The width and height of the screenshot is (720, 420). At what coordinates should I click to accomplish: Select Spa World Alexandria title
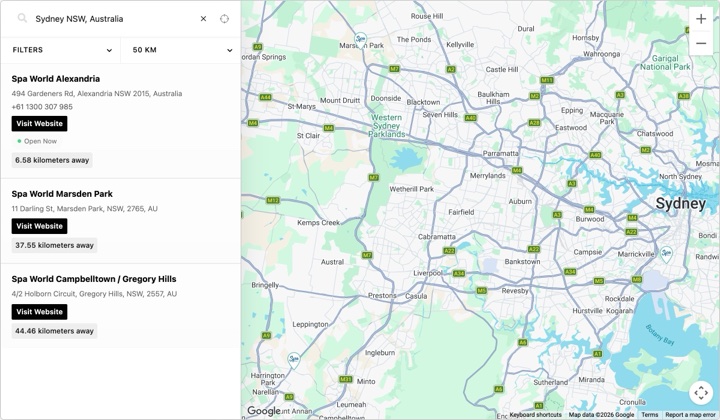tap(56, 79)
